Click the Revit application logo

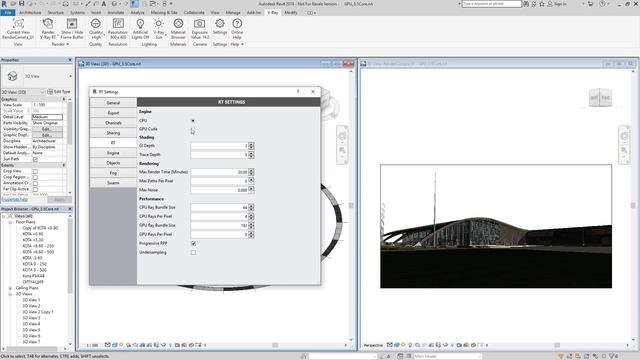click(4, 4)
